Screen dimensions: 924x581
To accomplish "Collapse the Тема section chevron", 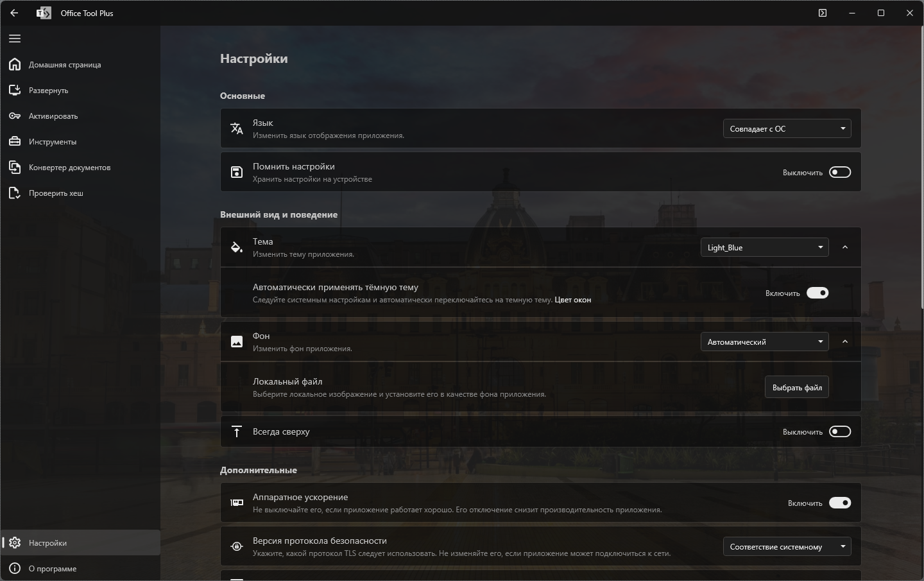I will (x=845, y=247).
